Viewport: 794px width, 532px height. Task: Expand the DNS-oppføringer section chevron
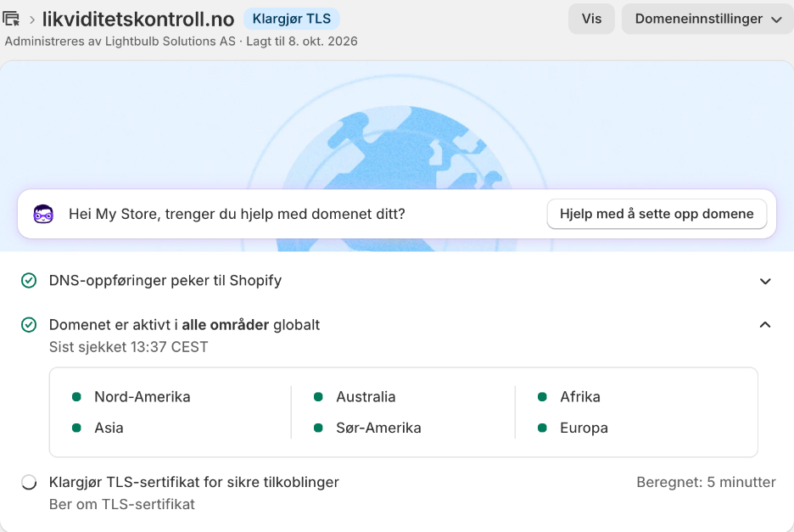pos(765,281)
